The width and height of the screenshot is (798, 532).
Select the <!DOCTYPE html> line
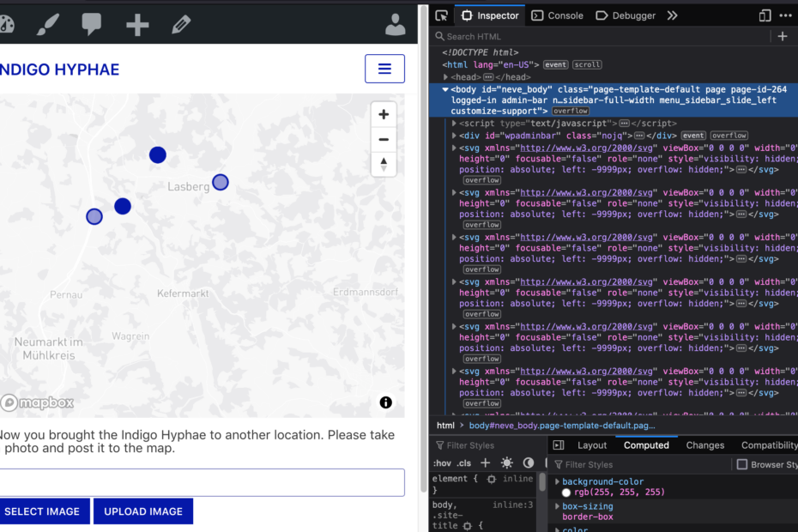tap(481, 52)
